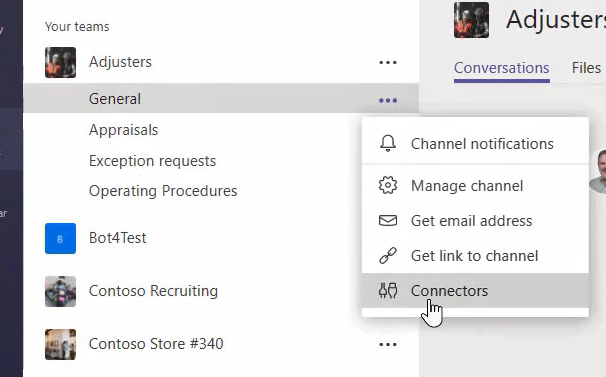606x377 pixels.
Task: Click the envelope icon for Get email address
Action: click(388, 220)
